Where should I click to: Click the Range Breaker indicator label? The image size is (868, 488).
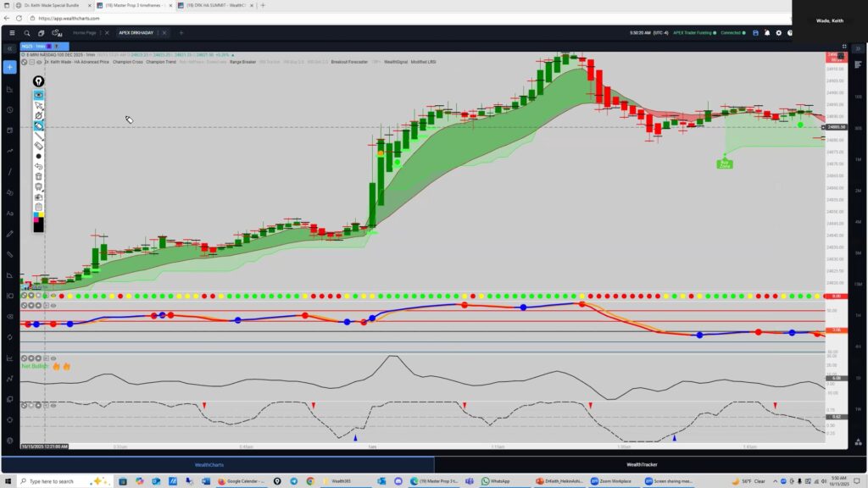(243, 62)
